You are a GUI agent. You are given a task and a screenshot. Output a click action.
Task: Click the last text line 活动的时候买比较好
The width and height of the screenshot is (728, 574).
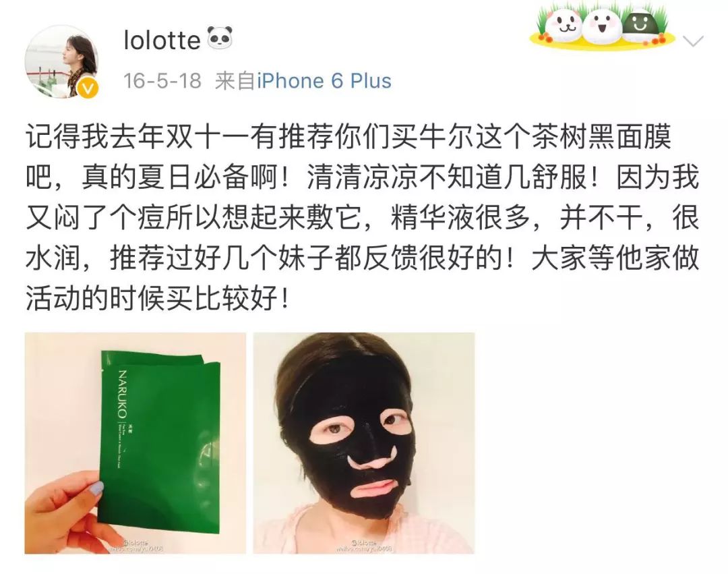click(157, 298)
